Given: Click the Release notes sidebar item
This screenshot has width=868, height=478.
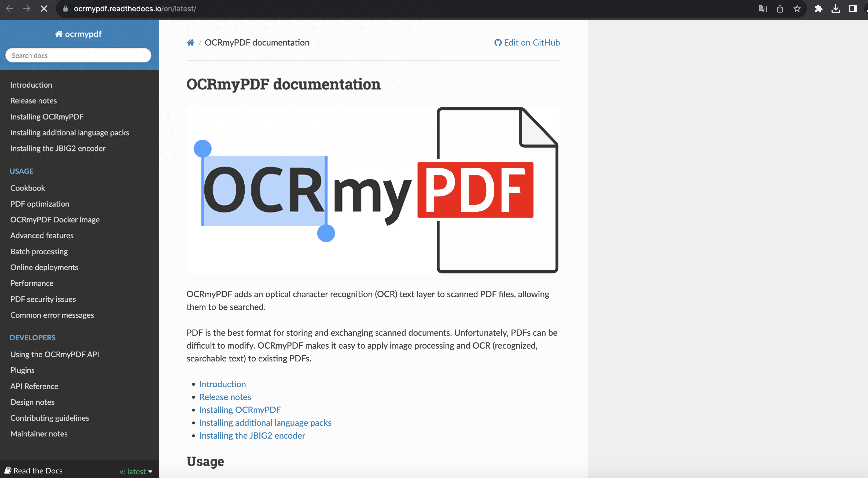Looking at the screenshot, I should pos(34,100).
